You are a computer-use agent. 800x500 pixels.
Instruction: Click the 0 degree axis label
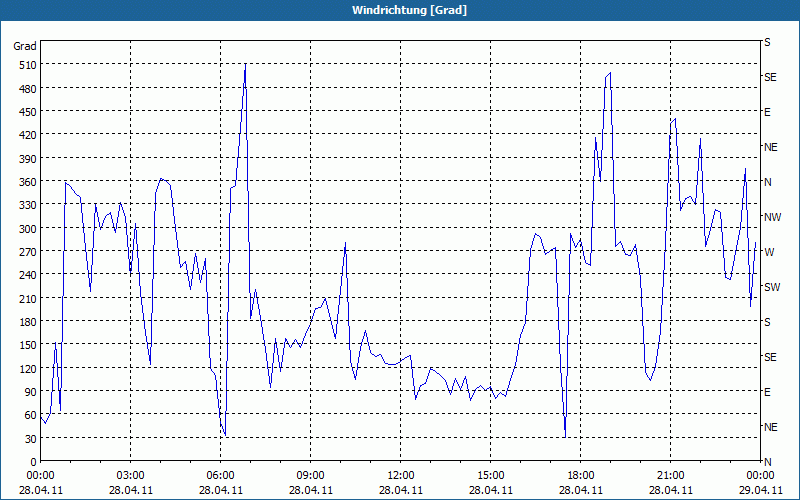(x=34, y=462)
